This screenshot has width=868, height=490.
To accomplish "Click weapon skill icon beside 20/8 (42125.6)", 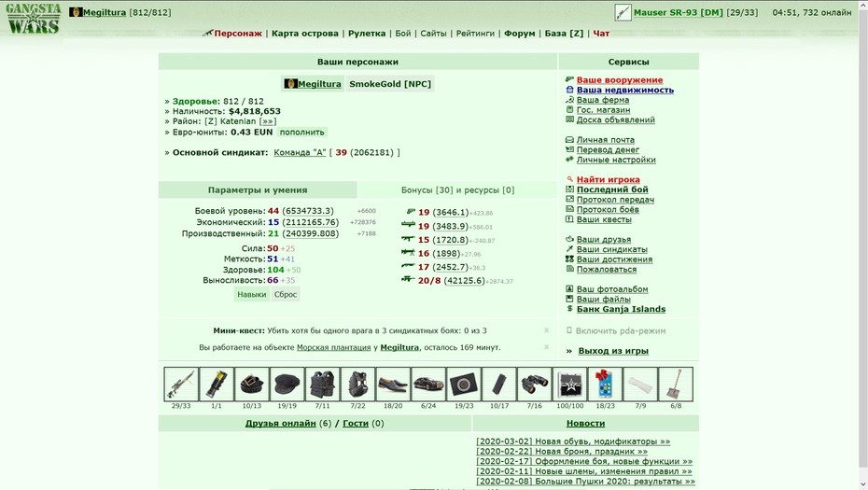I will (409, 279).
